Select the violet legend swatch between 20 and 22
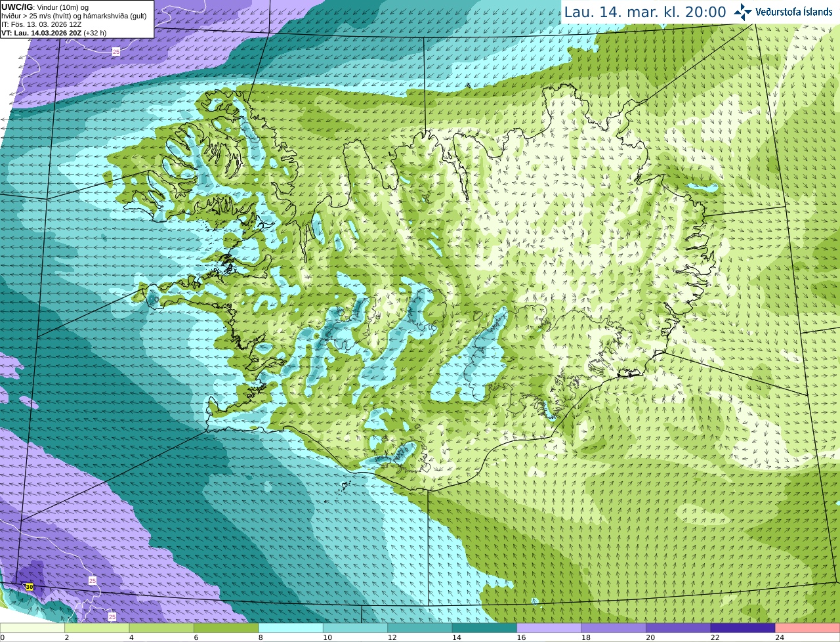Image resolution: width=840 pixels, height=642 pixels. point(679,628)
